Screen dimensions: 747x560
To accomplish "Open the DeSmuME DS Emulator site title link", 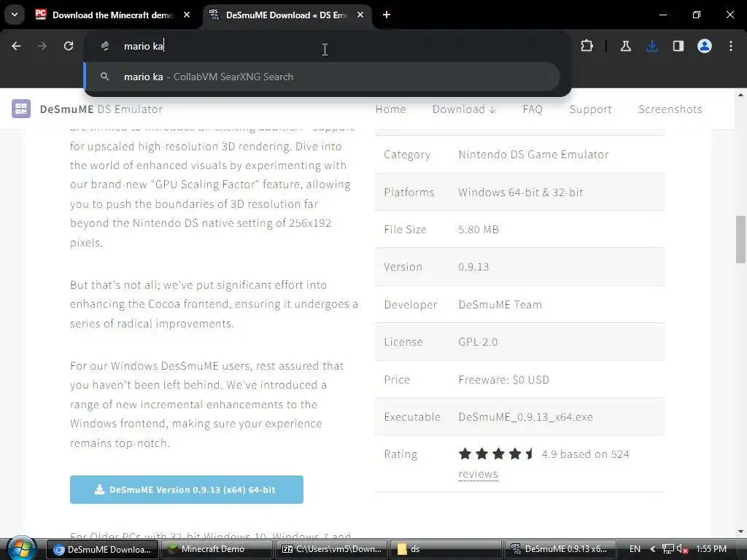I will pyautogui.click(x=101, y=109).
